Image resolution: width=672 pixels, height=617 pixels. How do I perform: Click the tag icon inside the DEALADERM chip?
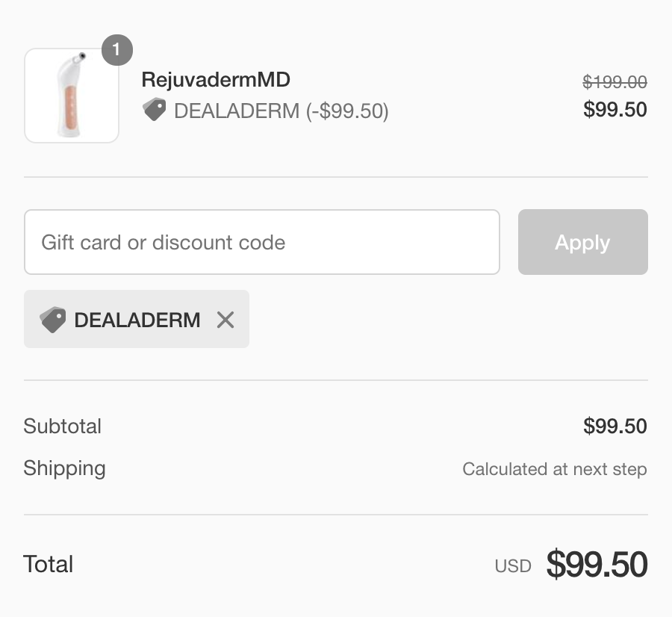tap(53, 320)
